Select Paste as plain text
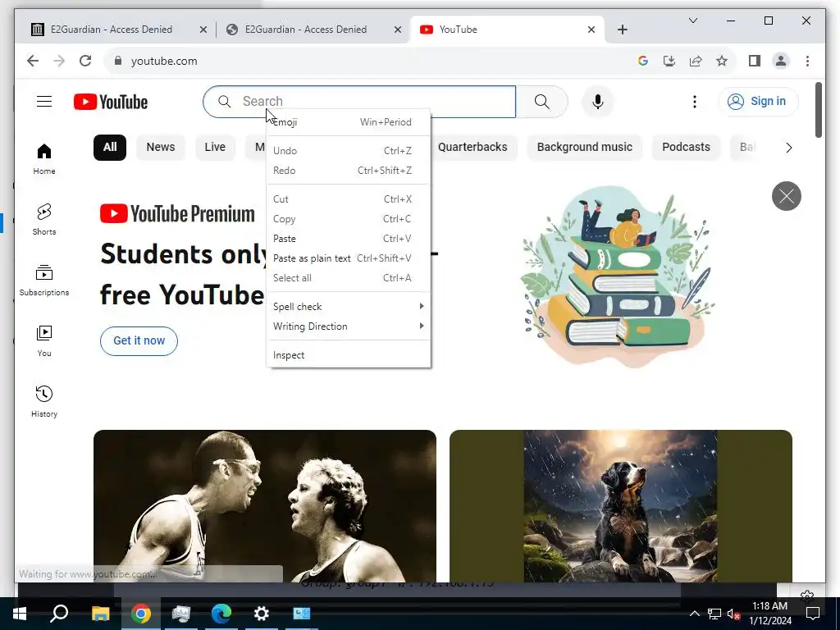840x630 pixels. pos(348,258)
